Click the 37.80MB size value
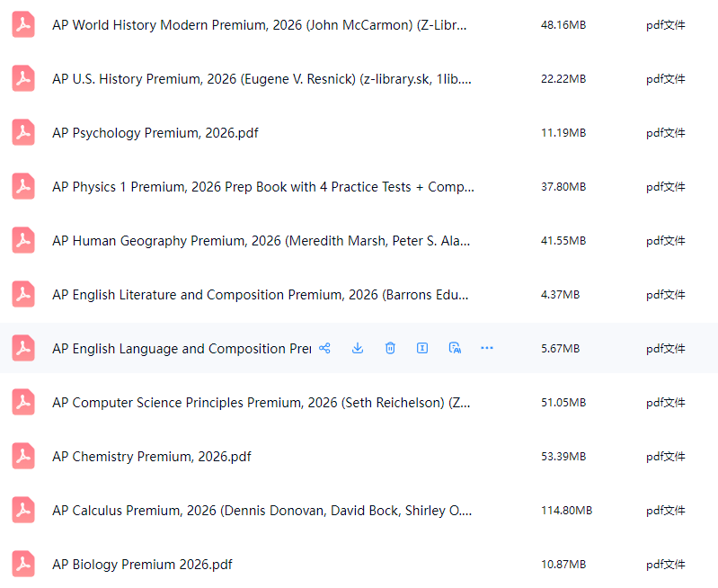Image resolution: width=718 pixels, height=588 pixels. pyautogui.click(x=563, y=187)
